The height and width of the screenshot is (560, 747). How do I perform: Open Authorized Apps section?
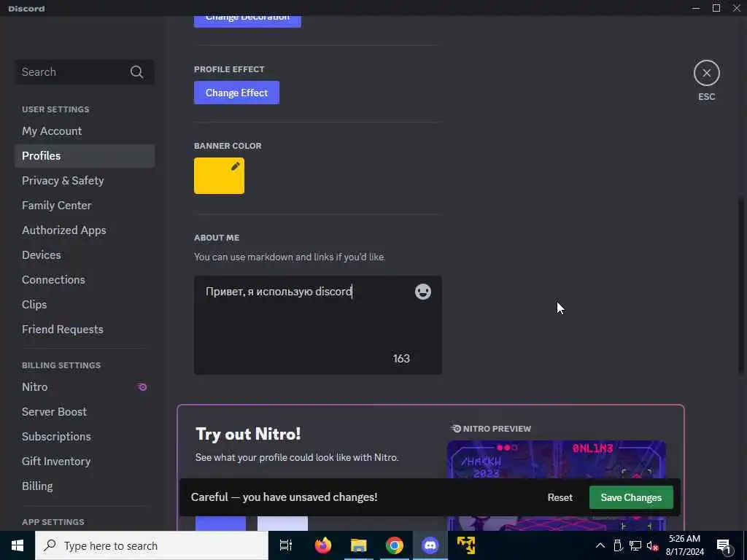[x=85, y=230]
